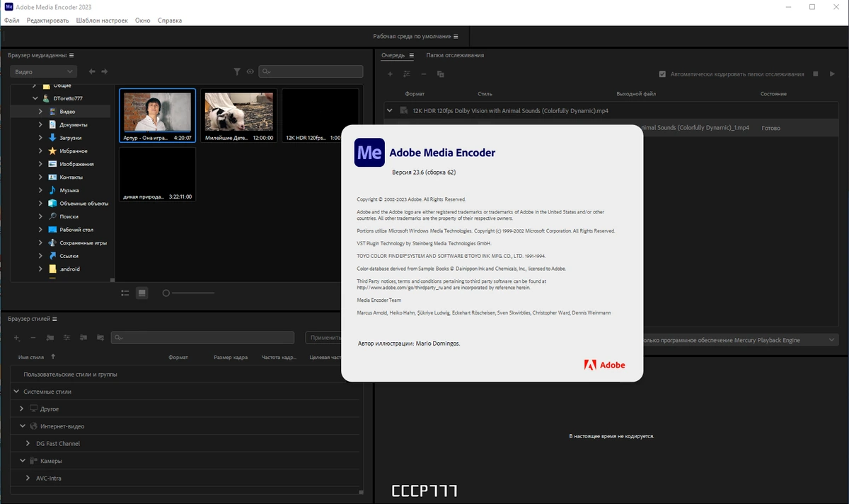Select the Очередь tab

point(393,55)
